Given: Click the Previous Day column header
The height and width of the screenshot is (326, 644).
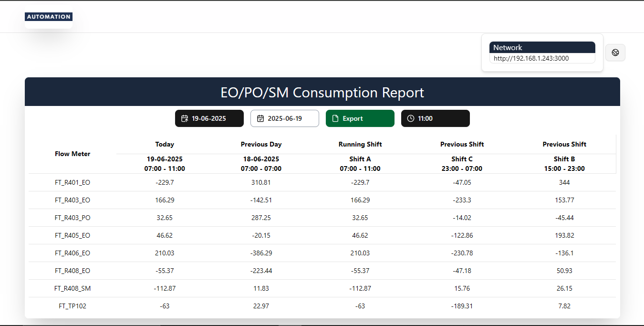Looking at the screenshot, I should click(261, 144).
